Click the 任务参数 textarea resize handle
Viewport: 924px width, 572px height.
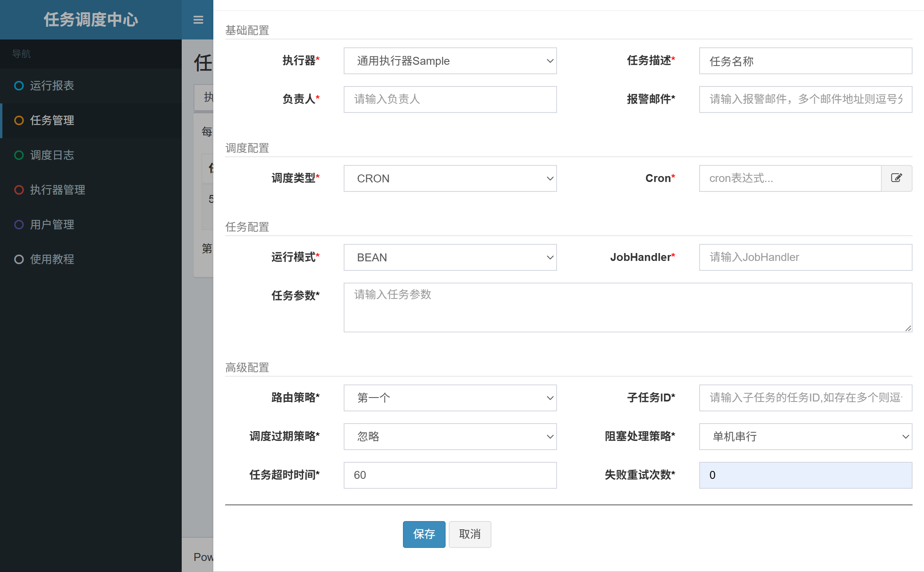908,328
